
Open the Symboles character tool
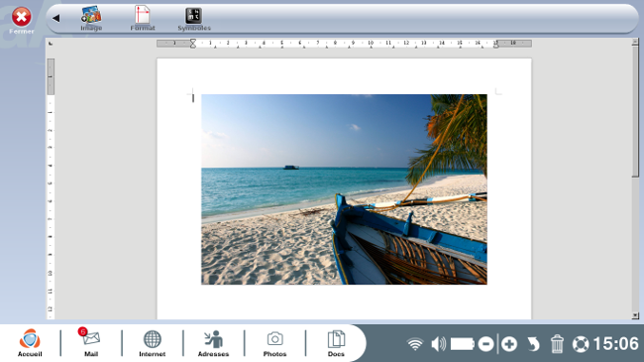(194, 19)
